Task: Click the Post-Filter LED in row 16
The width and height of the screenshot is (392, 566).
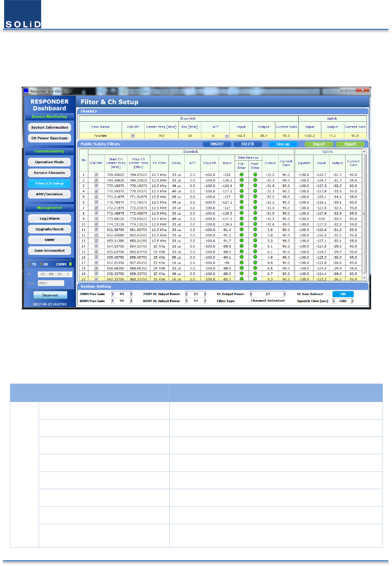Action: pyautogui.click(x=255, y=257)
